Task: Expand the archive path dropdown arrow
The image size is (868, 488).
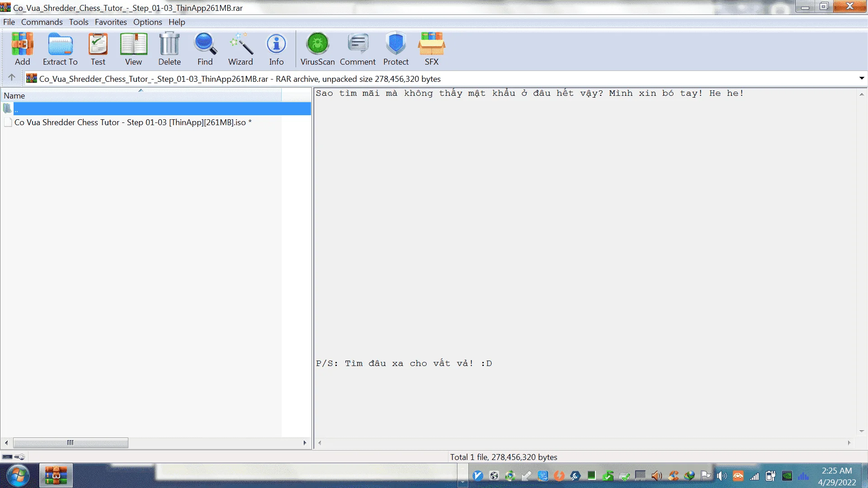Action: pos(862,78)
